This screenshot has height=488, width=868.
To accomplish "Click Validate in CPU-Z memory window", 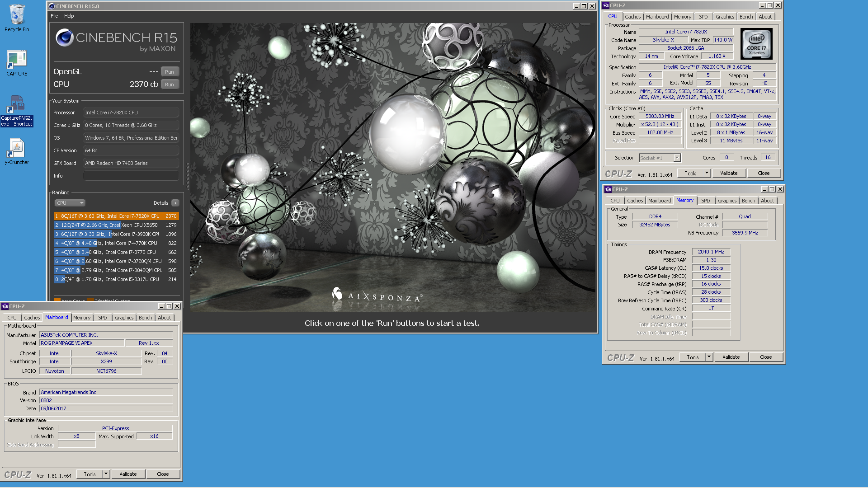I will click(731, 357).
